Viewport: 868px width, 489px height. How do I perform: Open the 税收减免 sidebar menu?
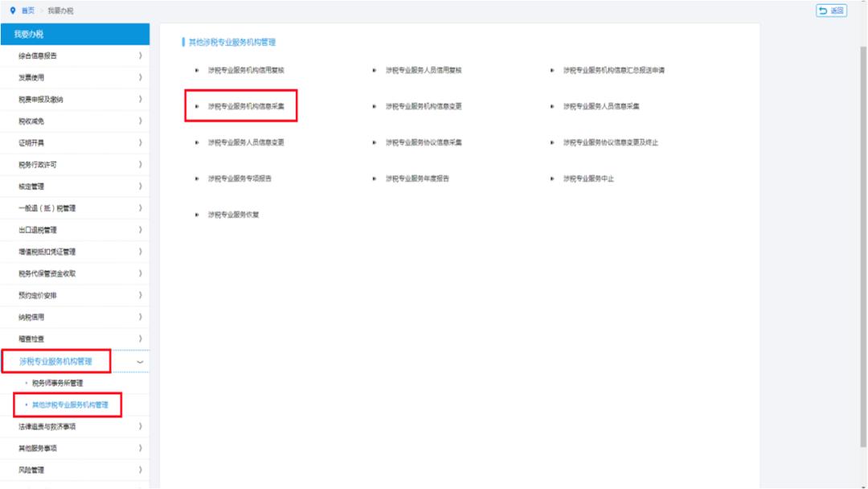coord(32,121)
